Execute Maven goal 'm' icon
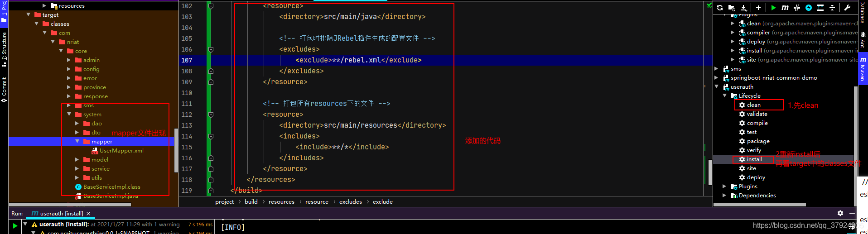The height and width of the screenshot is (234, 868). click(785, 8)
